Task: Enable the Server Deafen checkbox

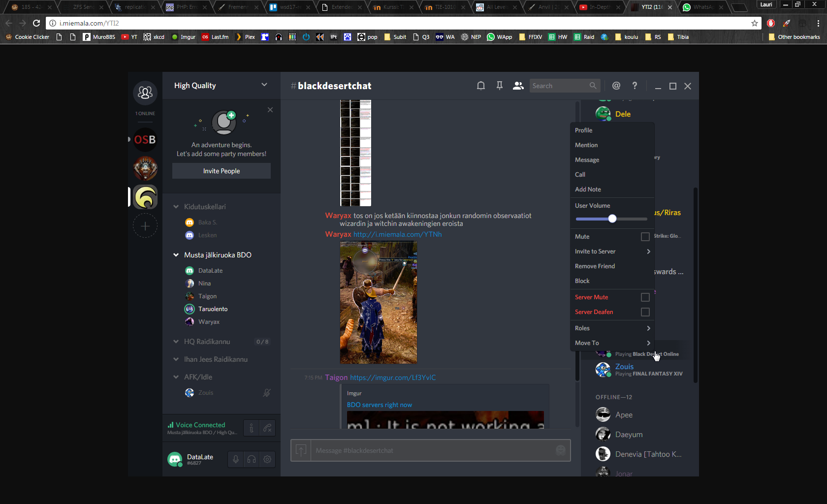Action: tap(645, 312)
